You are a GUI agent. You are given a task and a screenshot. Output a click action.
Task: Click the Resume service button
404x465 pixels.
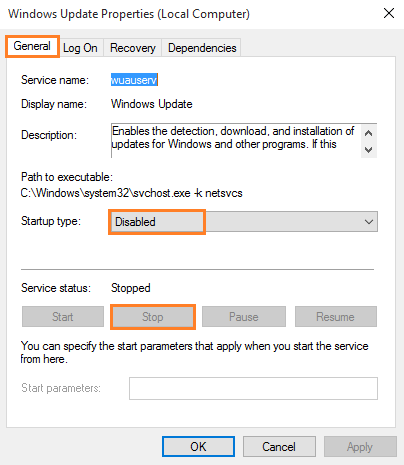(335, 317)
